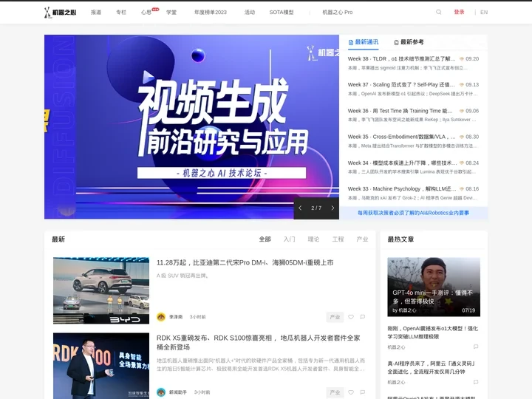Filter latest articles by 全部
This screenshot has height=399, width=532.
coord(265,239)
